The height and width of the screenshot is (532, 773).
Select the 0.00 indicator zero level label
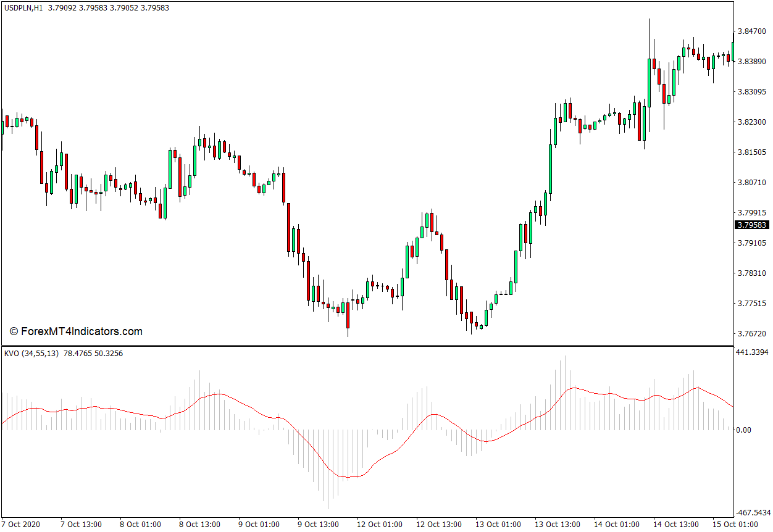[x=743, y=430]
